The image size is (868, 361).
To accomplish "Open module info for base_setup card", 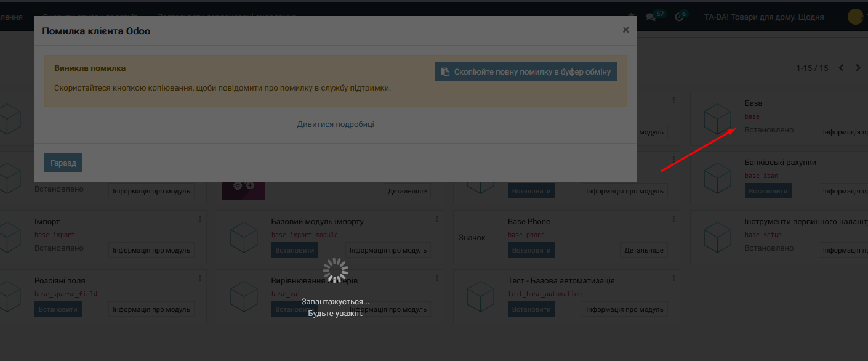I will 843,250.
